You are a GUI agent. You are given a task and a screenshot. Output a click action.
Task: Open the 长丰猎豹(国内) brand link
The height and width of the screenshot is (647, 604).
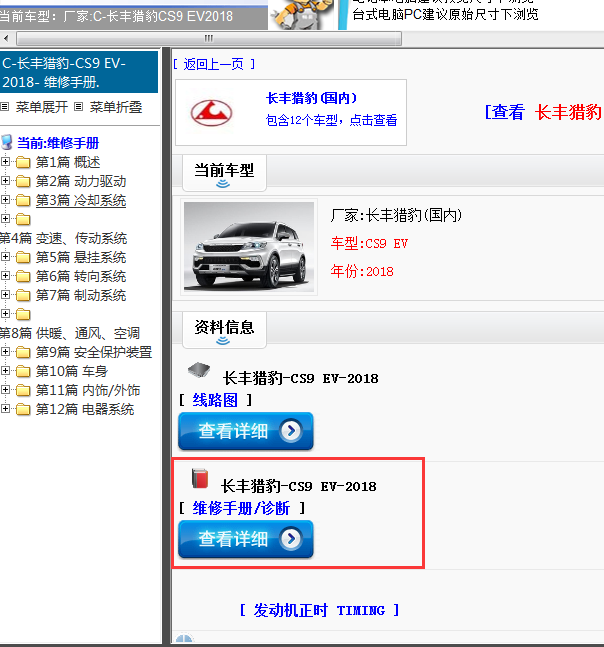click(x=311, y=98)
